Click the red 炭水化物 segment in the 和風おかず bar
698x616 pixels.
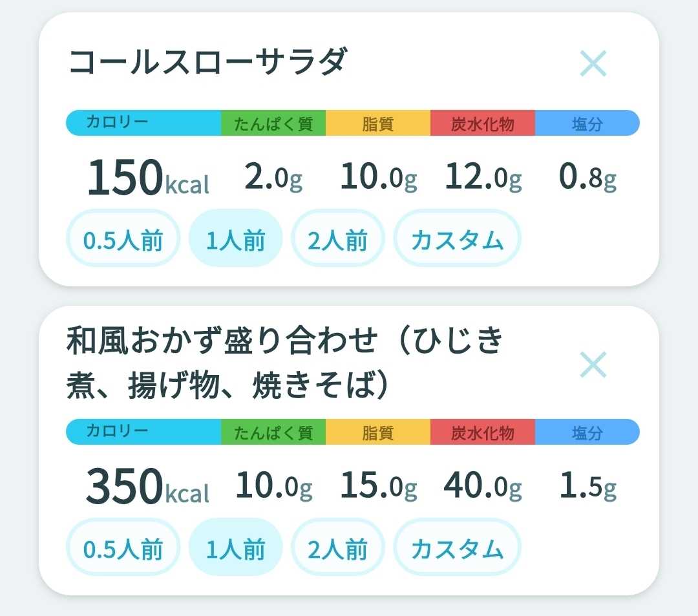coord(483,432)
